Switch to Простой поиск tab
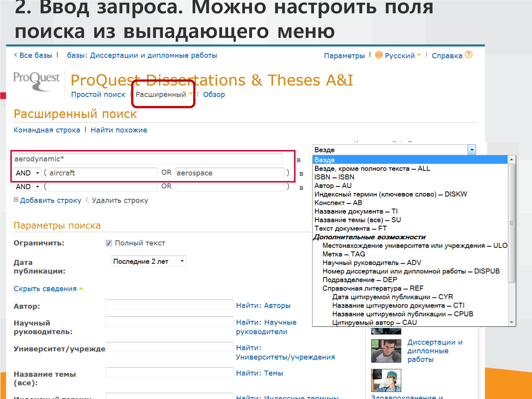Screen dimensions: 532x399 (98, 94)
